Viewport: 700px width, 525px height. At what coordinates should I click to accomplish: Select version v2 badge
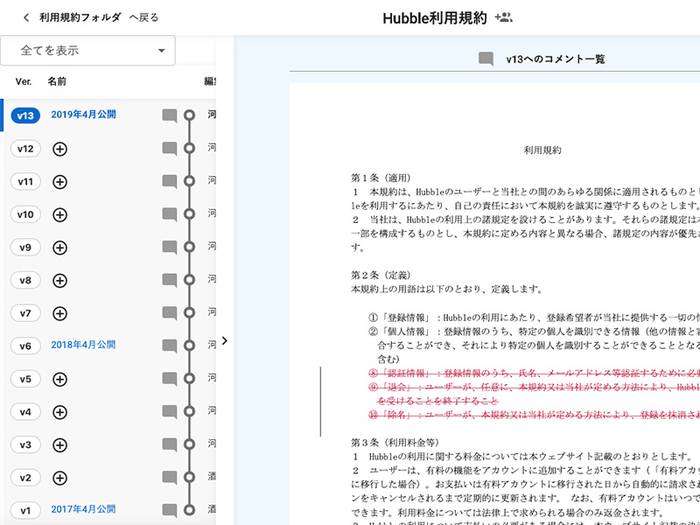click(x=25, y=478)
